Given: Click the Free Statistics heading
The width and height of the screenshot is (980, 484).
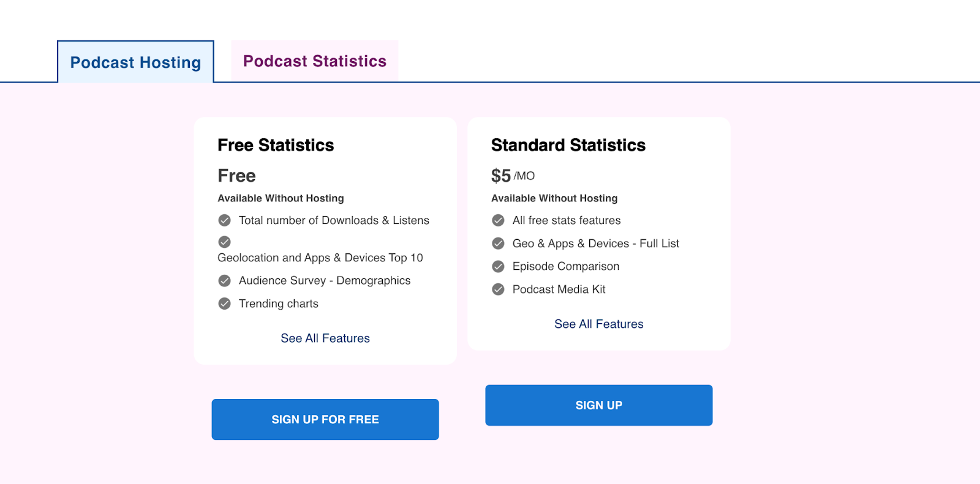Looking at the screenshot, I should [275, 145].
